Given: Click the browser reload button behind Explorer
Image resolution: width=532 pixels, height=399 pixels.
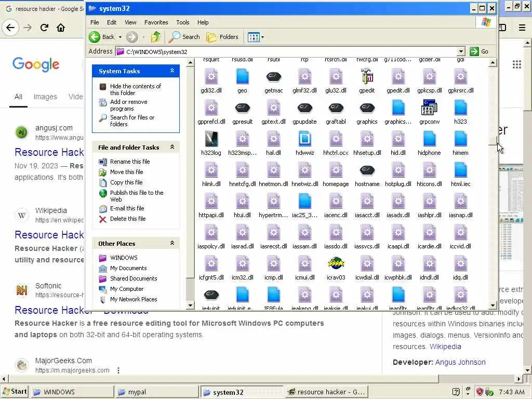Looking at the screenshot, I should [44, 28].
